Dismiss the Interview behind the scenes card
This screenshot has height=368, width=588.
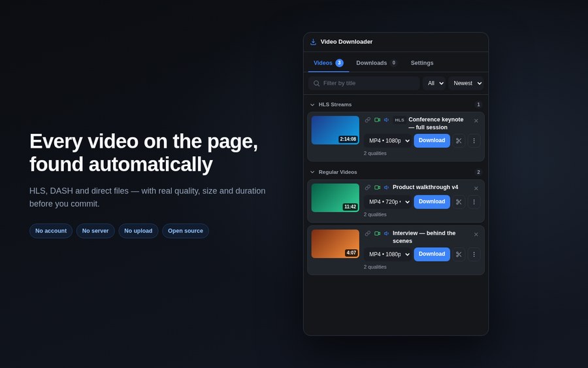coord(476,235)
